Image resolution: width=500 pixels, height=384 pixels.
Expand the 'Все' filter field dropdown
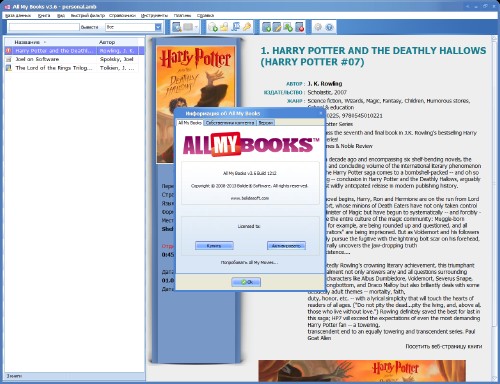coord(158,27)
